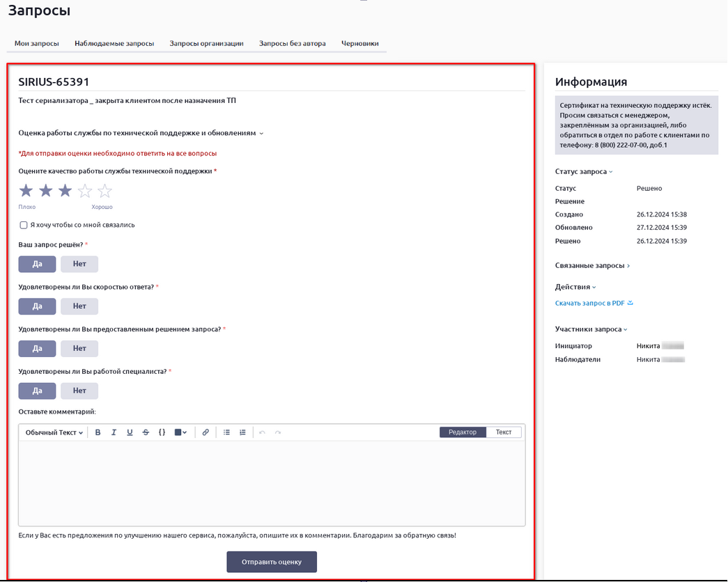Toggle bold formatting in comment editor

point(98,432)
